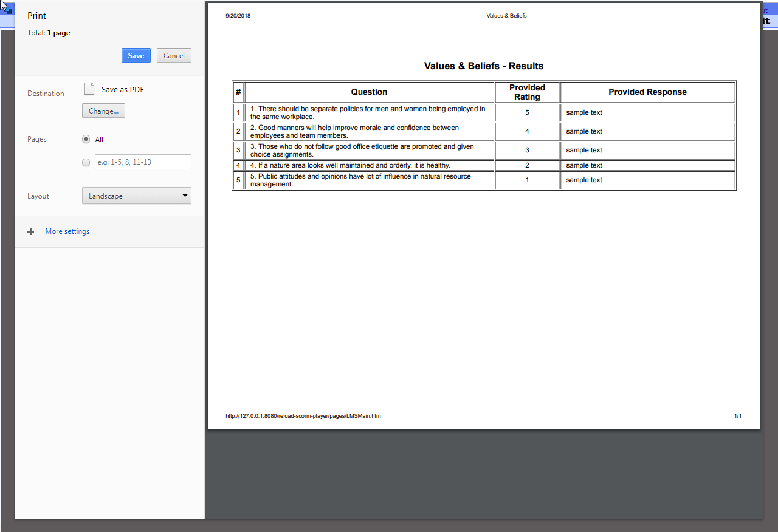
Task: Click the Pages label
Action: click(x=37, y=139)
